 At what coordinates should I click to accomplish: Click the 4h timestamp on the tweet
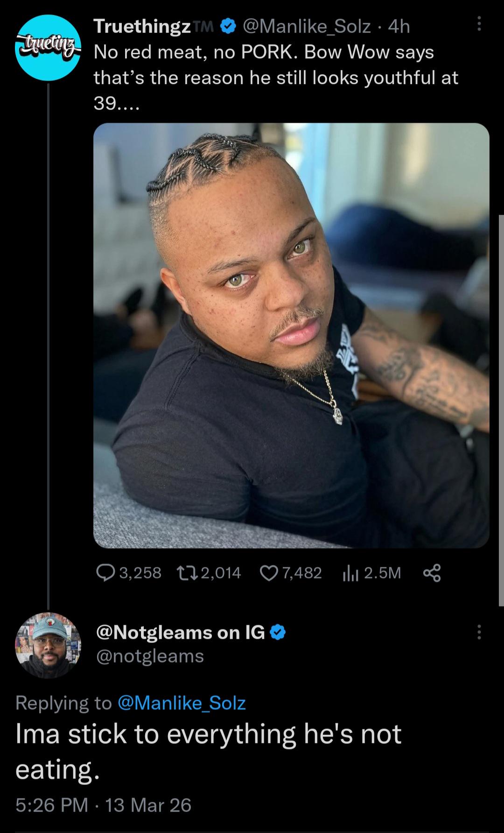tap(399, 27)
